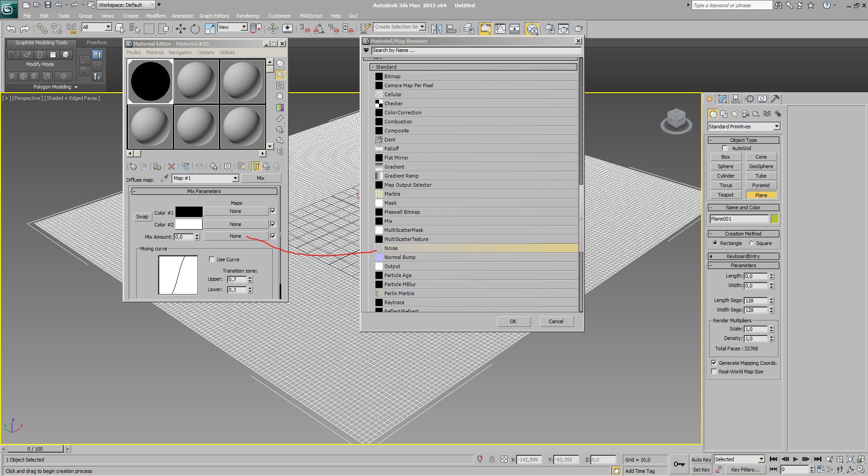Open the Map #1 name dropdown
Screen dimensions: 868x476
[x=235, y=179]
